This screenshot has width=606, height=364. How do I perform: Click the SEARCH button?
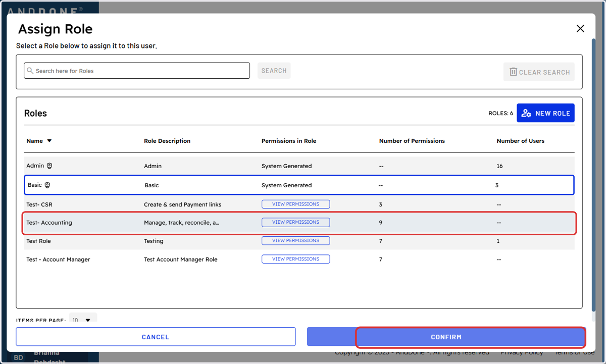274,71
